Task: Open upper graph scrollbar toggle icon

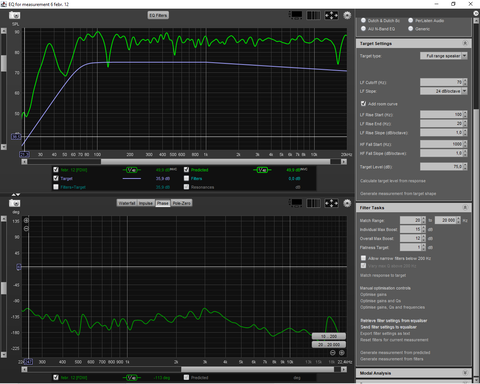Action: click(296, 15)
